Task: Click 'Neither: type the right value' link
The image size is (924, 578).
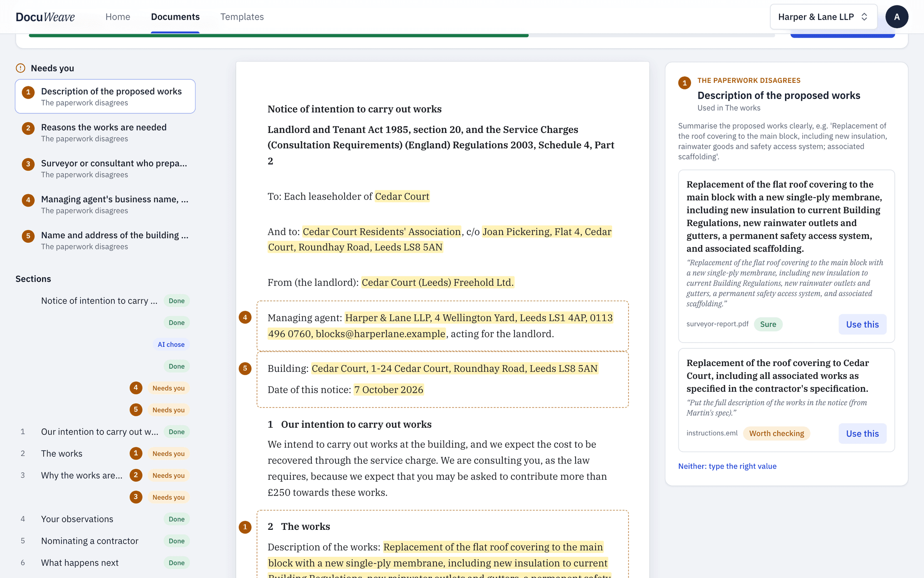Action: pos(727,466)
